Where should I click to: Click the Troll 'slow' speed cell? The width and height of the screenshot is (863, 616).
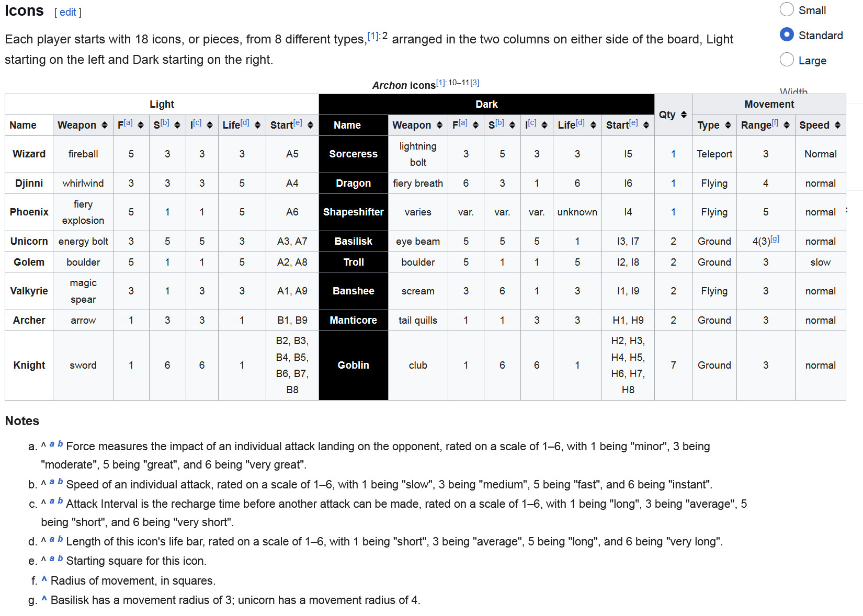820,262
